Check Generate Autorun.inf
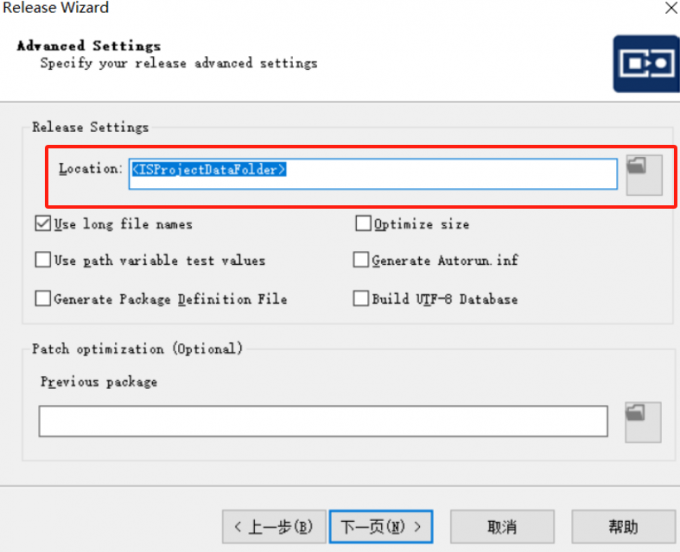680x552 pixels. (362, 260)
